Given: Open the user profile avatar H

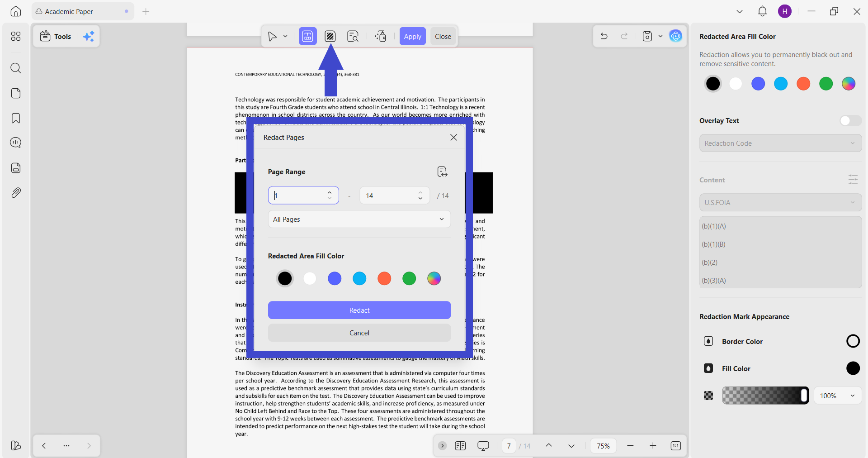Looking at the screenshot, I should click(x=785, y=11).
